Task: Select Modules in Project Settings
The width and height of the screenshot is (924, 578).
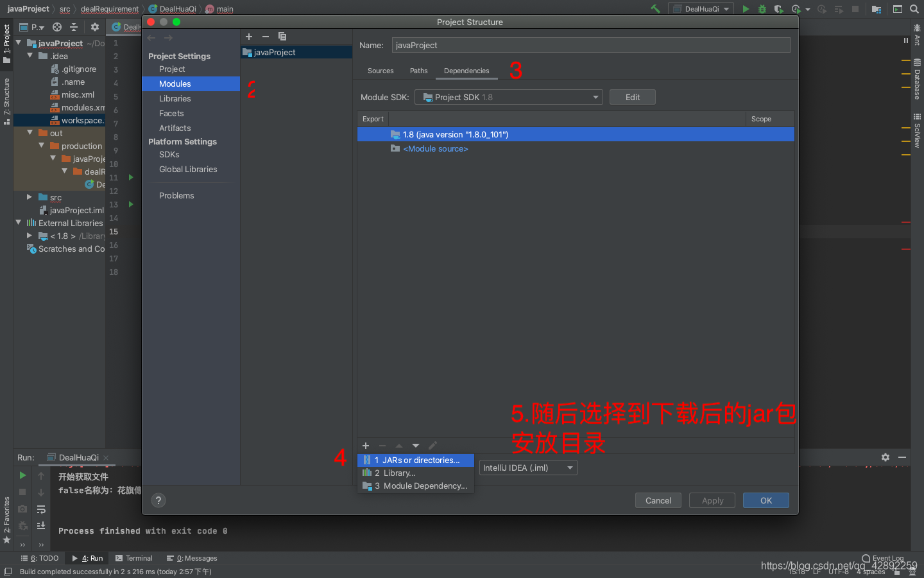Action: click(191, 83)
